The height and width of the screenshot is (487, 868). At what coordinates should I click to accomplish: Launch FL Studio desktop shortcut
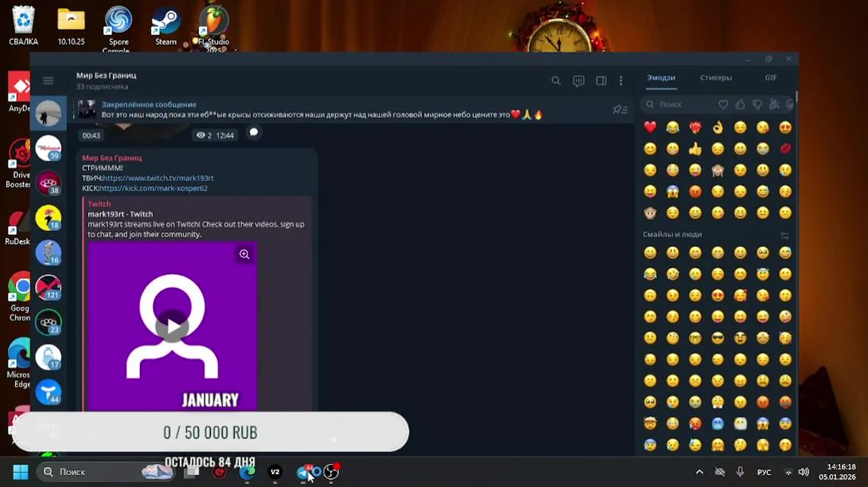pos(214,28)
